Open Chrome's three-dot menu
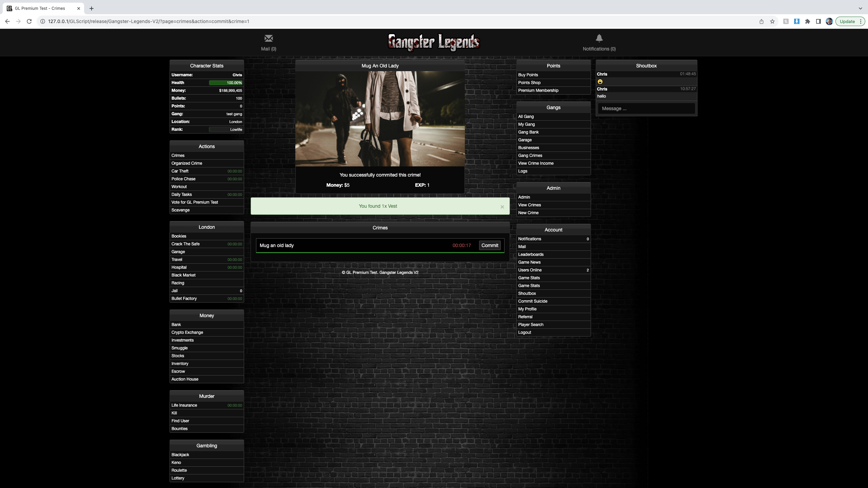The height and width of the screenshot is (488, 868). 861,21
